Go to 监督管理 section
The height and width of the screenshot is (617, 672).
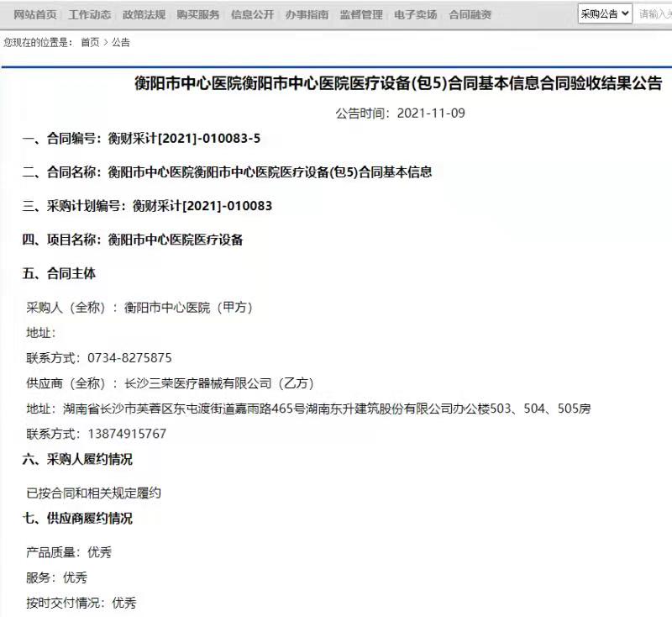click(x=361, y=15)
